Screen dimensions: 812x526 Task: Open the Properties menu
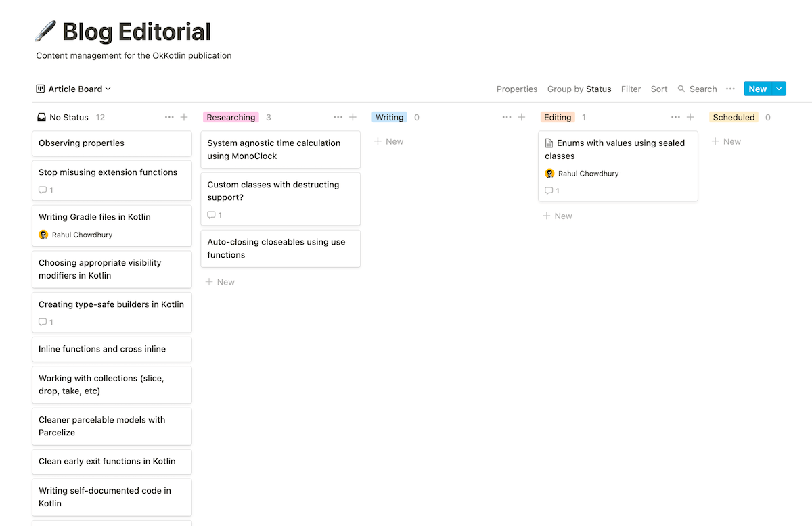pos(517,89)
